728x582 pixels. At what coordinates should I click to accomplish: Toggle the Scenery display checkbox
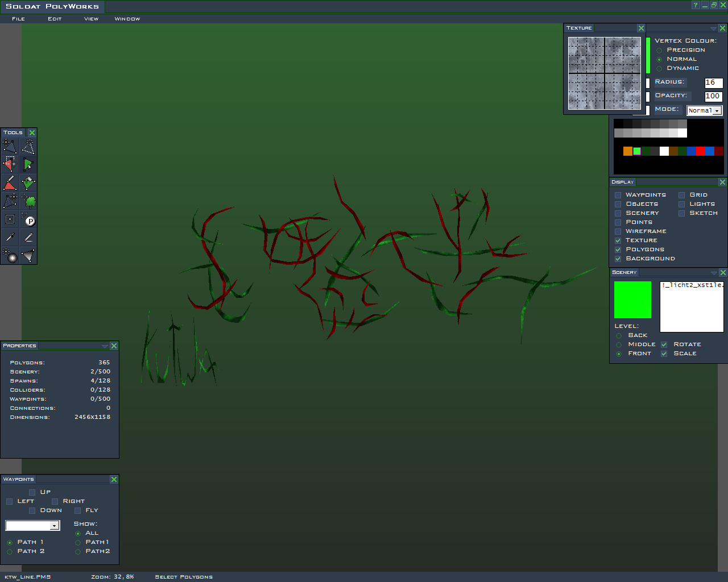click(x=618, y=213)
